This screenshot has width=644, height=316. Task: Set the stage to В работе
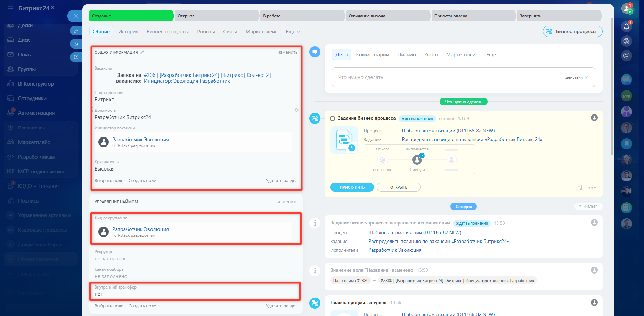click(302, 16)
